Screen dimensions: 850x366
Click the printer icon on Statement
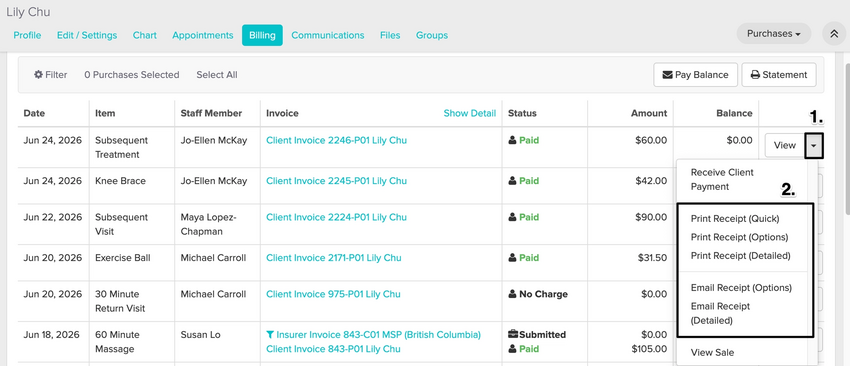click(755, 75)
